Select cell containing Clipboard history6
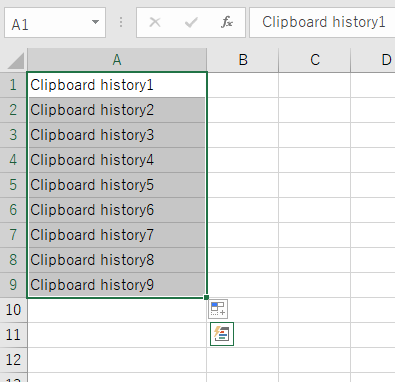The height and width of the screenshot is (382, 395). (117, 210)
